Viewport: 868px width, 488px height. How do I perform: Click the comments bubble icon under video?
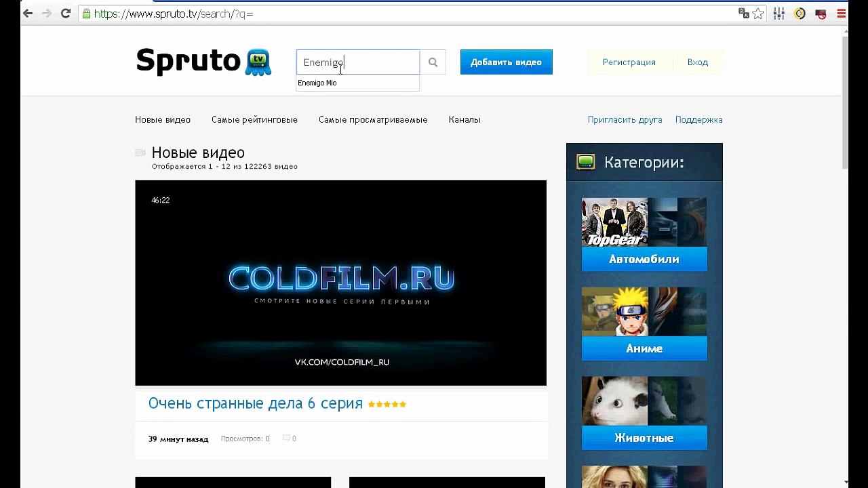click(x=286, y=439)
